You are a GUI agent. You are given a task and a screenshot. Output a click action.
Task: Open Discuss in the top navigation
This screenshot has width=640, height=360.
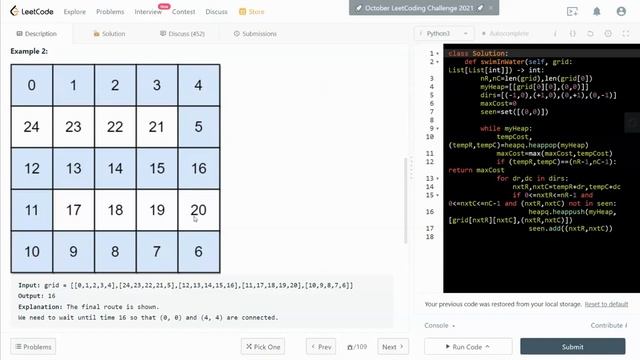pyautogui.click(x=216, y=12)
